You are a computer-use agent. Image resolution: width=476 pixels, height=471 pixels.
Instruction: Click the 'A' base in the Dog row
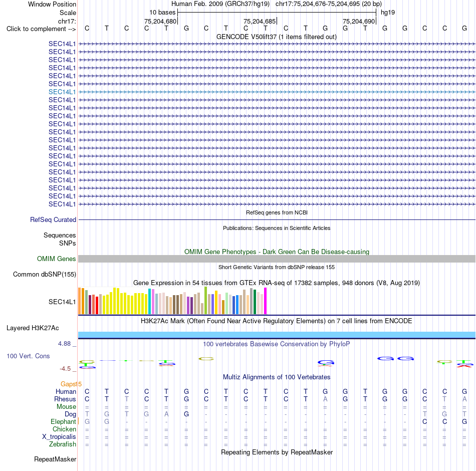(x=166, y=414)
